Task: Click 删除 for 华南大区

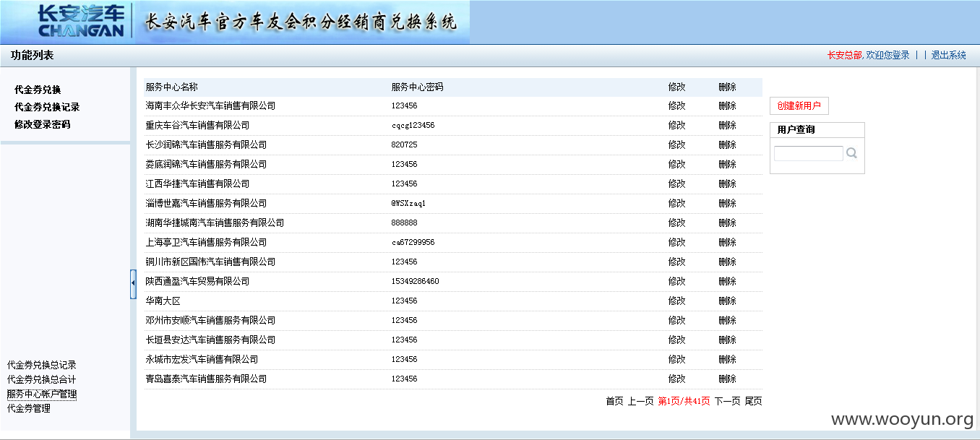Action: [x=727, y=301]
